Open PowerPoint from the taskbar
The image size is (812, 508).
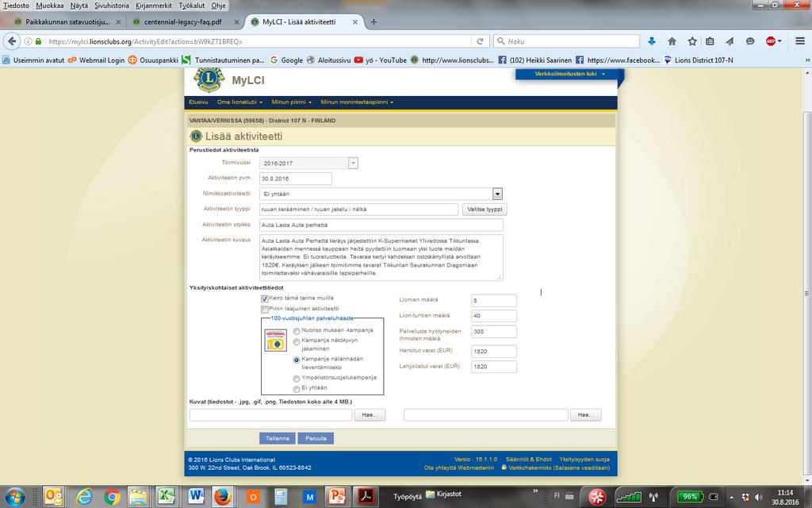pyautogui.click(x=337, y=497)
